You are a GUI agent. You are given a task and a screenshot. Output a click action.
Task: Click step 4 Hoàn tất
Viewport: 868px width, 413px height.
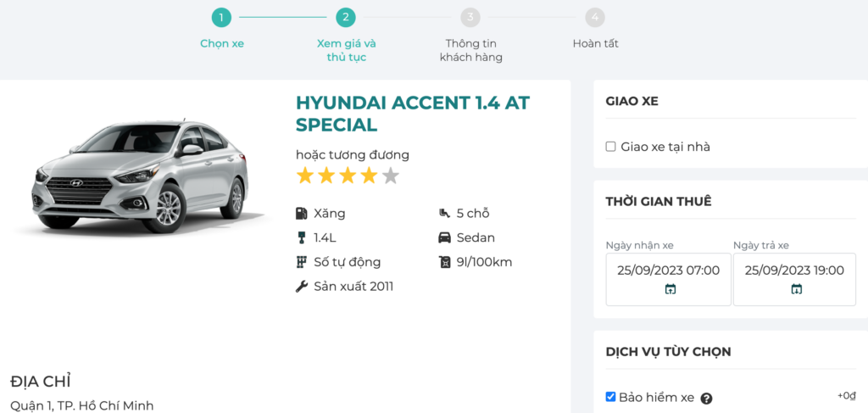point(595,17)
